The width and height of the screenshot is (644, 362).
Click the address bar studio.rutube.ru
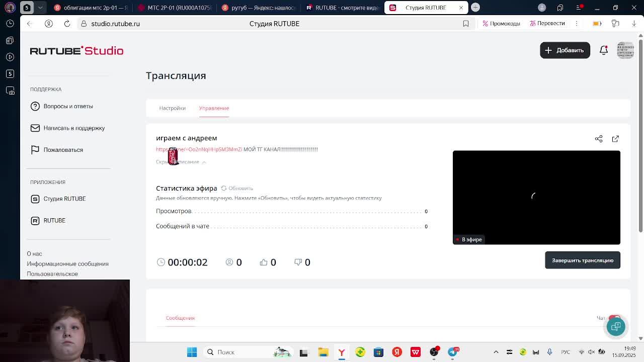(115, 24)
